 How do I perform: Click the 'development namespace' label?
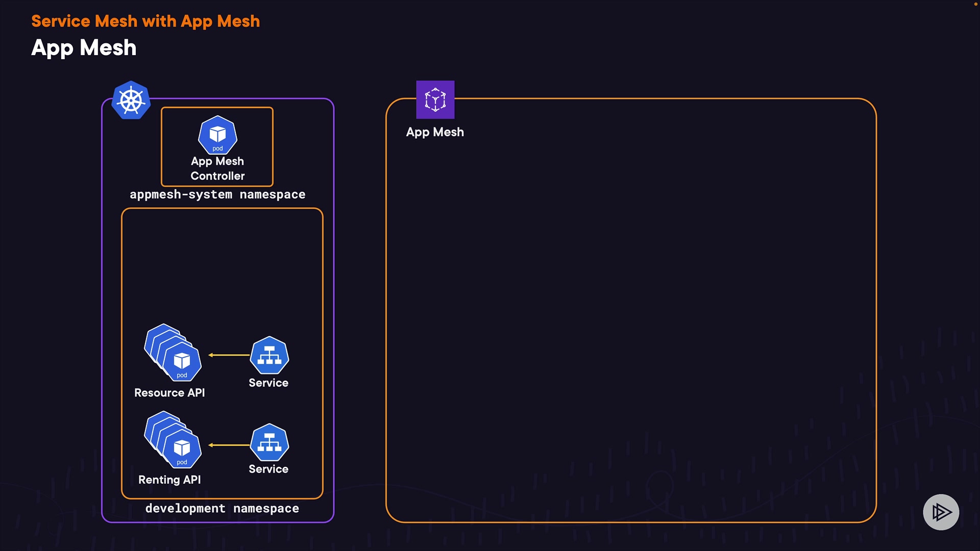[222, 508]
